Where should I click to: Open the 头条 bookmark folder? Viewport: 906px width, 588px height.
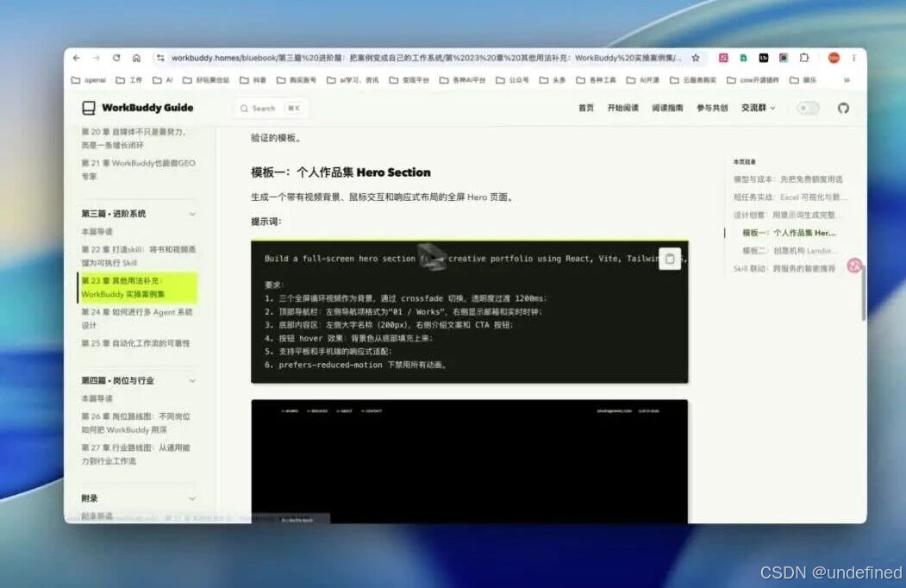pos(553,80)
